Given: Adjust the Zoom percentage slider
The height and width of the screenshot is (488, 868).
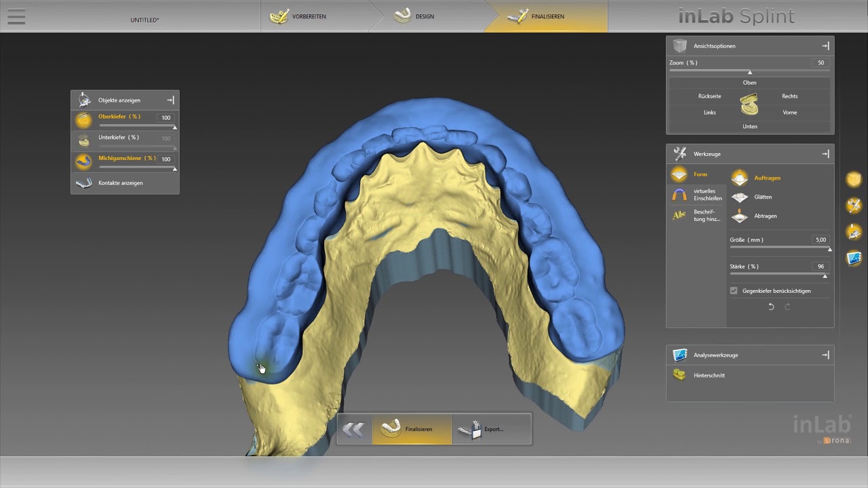Looking at the screenshot, I should point(749,71).
